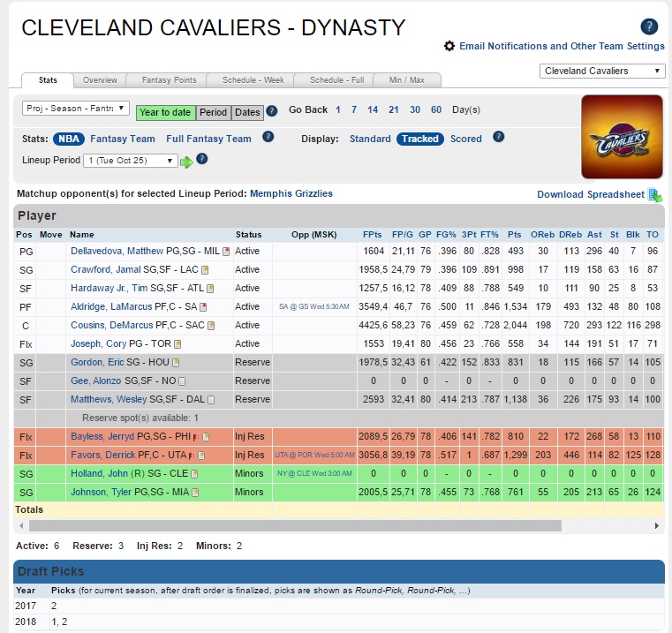Sort table by FPts column
The image size is (672, 633).
(x=372, y=235)
